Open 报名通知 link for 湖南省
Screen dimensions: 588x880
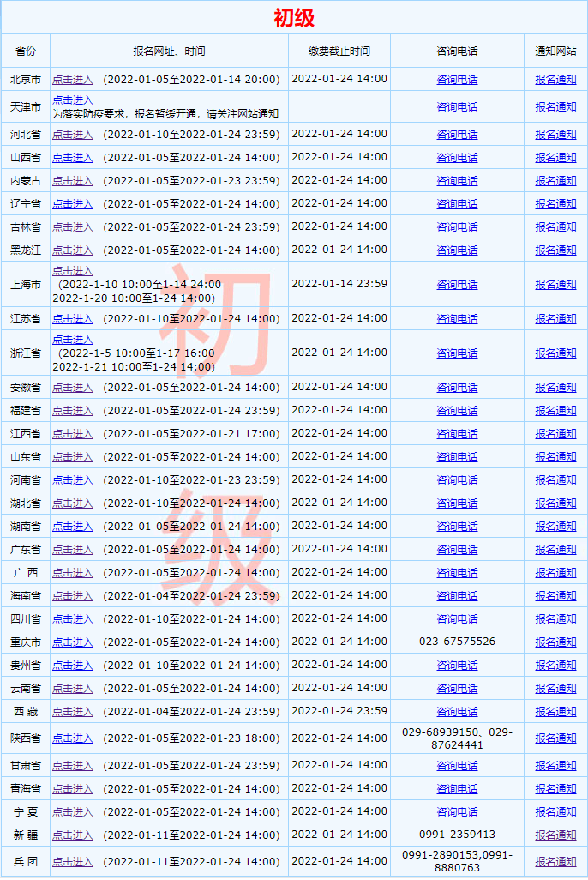(555, 527)
